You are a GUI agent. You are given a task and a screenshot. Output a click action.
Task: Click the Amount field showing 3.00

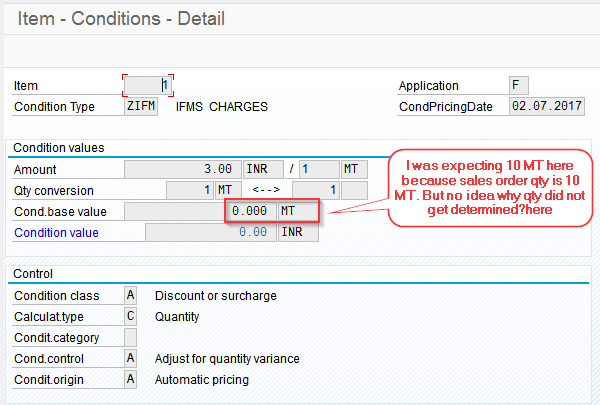pos(183,169)
